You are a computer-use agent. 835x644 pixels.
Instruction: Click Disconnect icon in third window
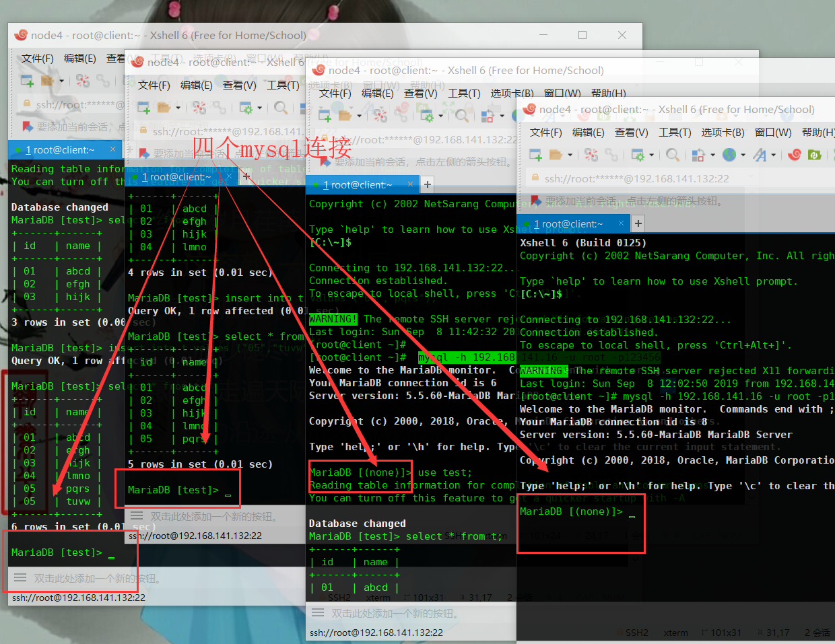[380, 116]
